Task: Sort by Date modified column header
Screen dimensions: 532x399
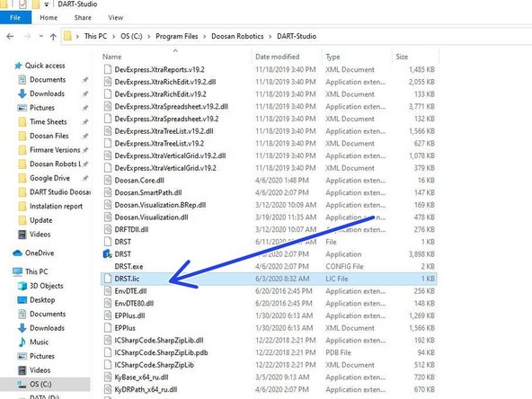Action: click(277, 57)
